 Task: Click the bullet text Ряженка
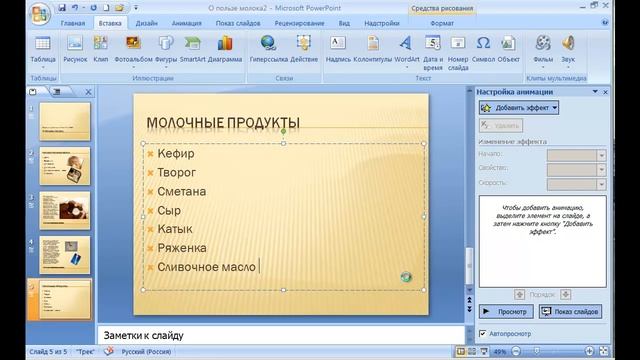pyautogui.click(x=182, y=248)
